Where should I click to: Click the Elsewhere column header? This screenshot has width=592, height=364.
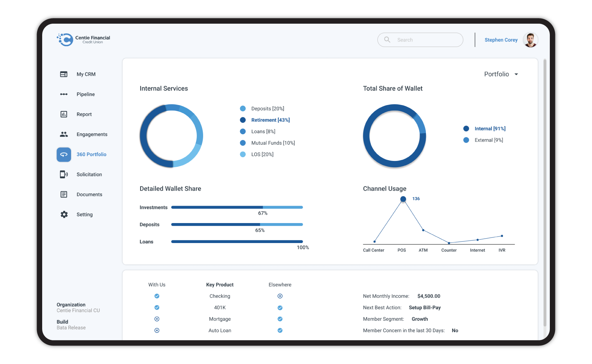point(280,284)
